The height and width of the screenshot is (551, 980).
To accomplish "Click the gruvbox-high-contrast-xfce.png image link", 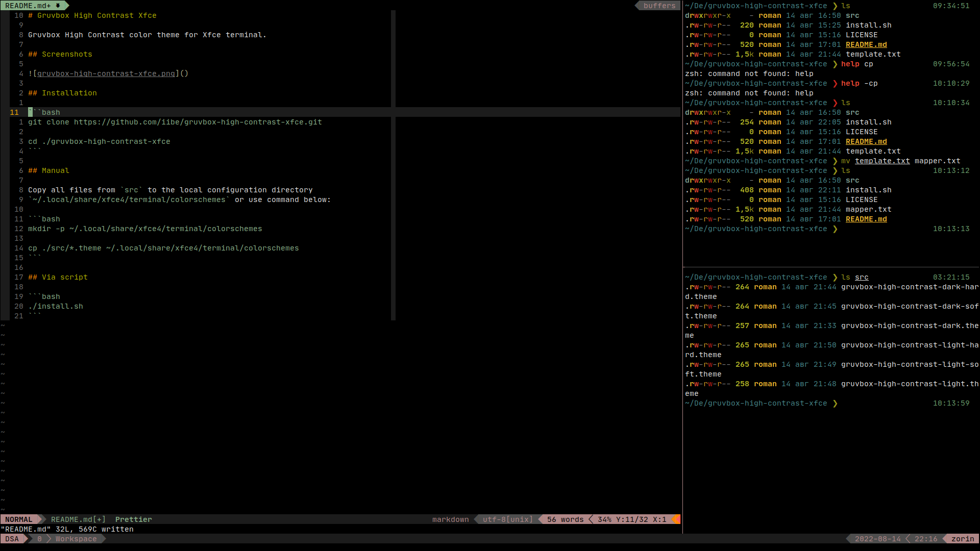I will tap(106, 74).
